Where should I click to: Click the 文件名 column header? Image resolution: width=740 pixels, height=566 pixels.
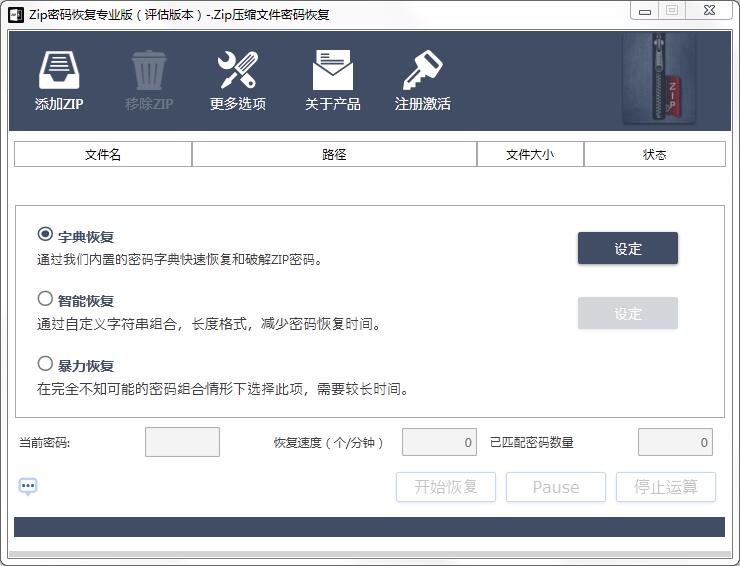(103, 154)
